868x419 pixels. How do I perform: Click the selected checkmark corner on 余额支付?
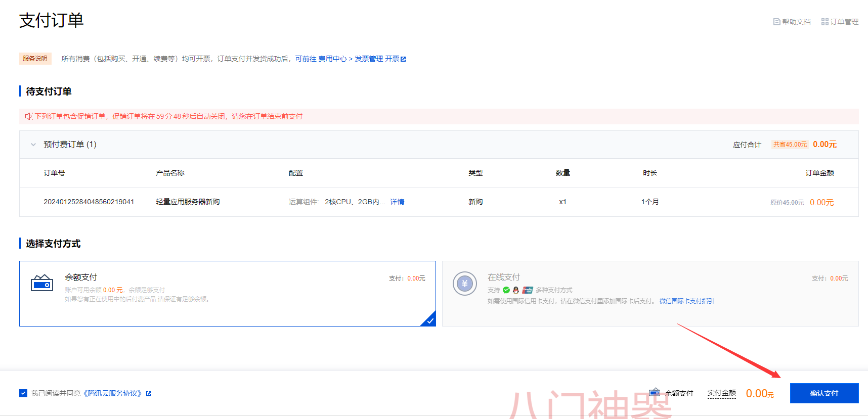(x=430, y=320)
